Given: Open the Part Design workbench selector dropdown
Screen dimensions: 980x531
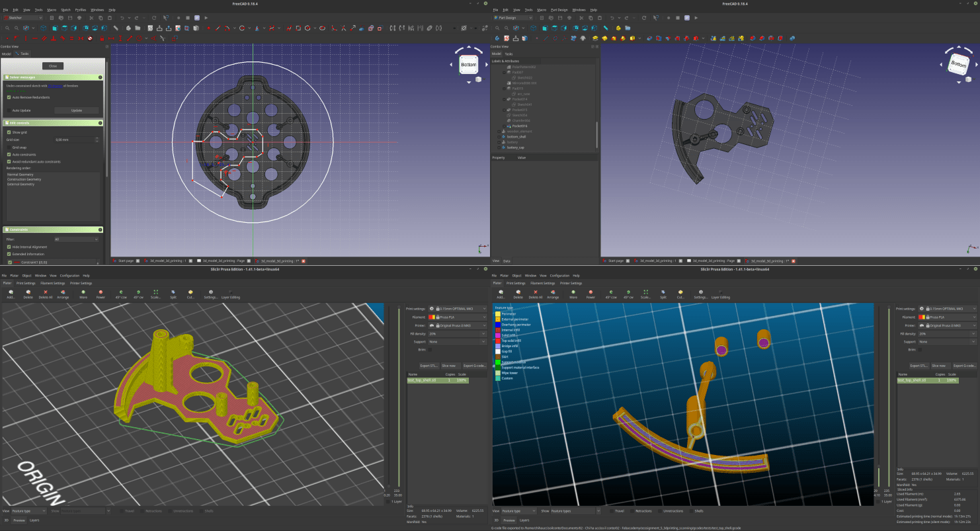Looking at the screenshot, I should (x=514, y=18).
